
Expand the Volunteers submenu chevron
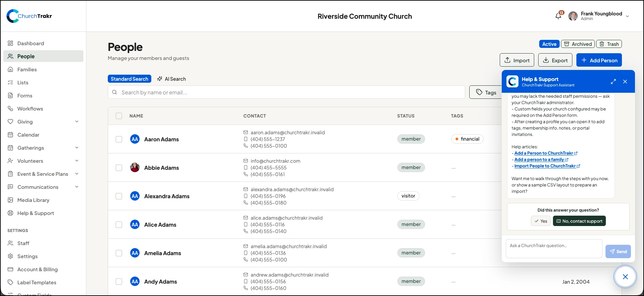coord(77,161)
